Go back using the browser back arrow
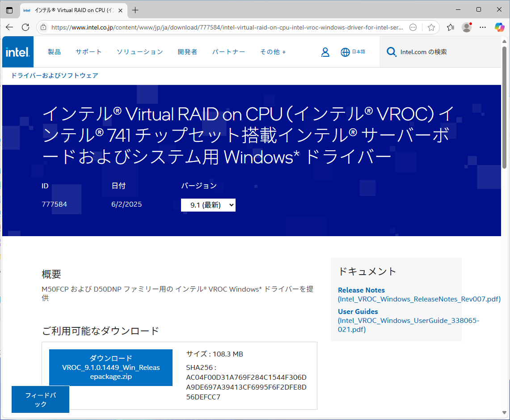This screenshot has width=510, height=420. [9, 27]
